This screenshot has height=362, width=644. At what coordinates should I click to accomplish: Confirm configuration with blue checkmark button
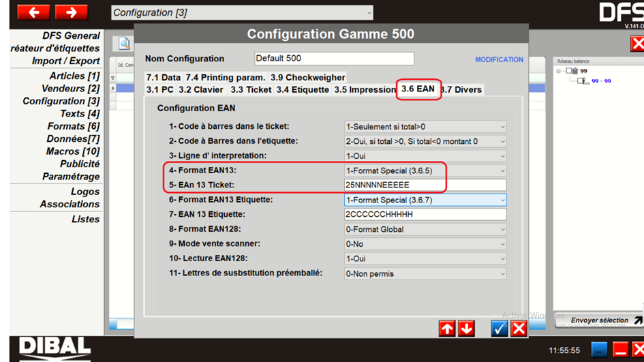coord(500,329)
